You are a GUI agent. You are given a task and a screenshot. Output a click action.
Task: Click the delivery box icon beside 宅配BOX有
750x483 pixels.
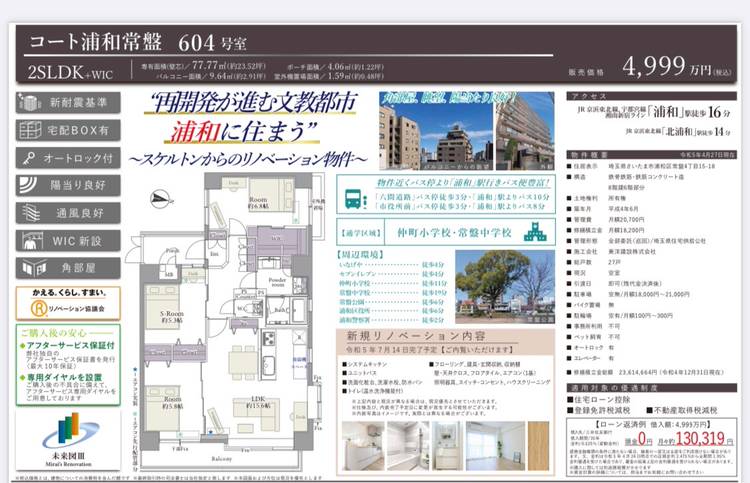tap(30, 130)
